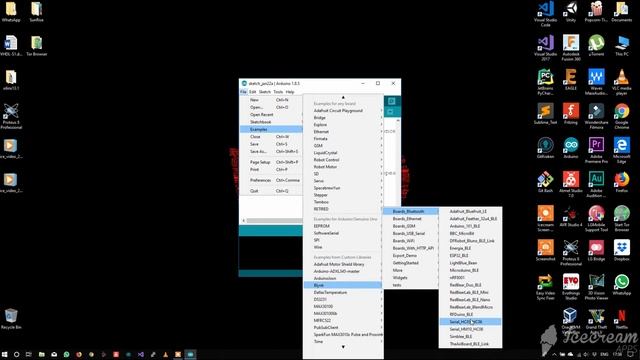Screen dimensions: 640x360
Task: Click the Windows Start button
Action: (5, 354)
